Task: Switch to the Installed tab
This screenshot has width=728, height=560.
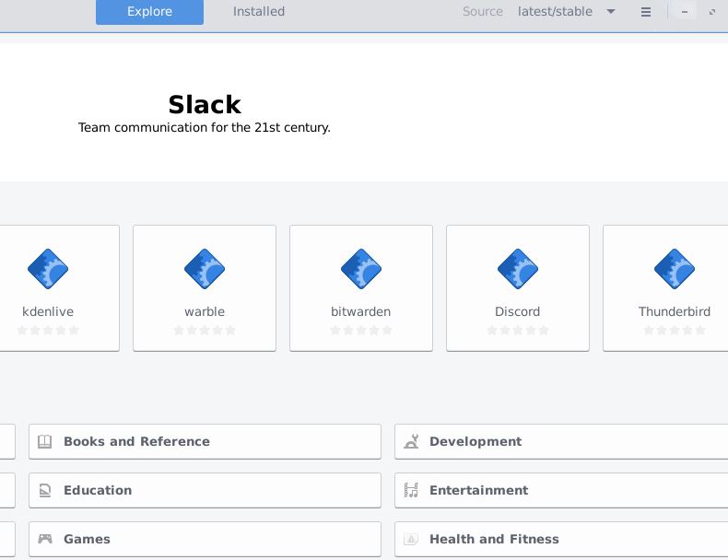Action: [259, 12]
